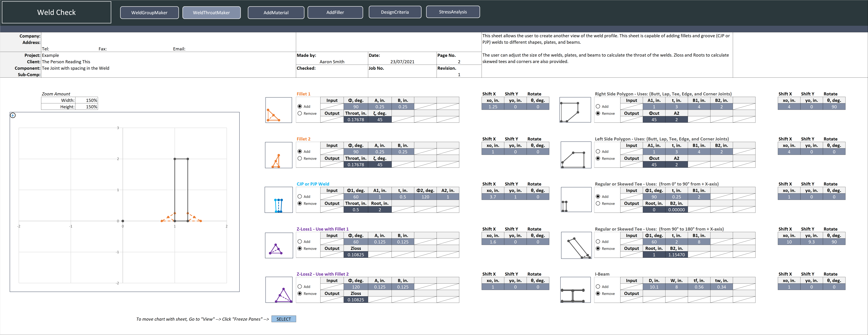The image size is (868, 335).
Task: Select Remove for CJP or PJP Weld
Action: point(300,204)
